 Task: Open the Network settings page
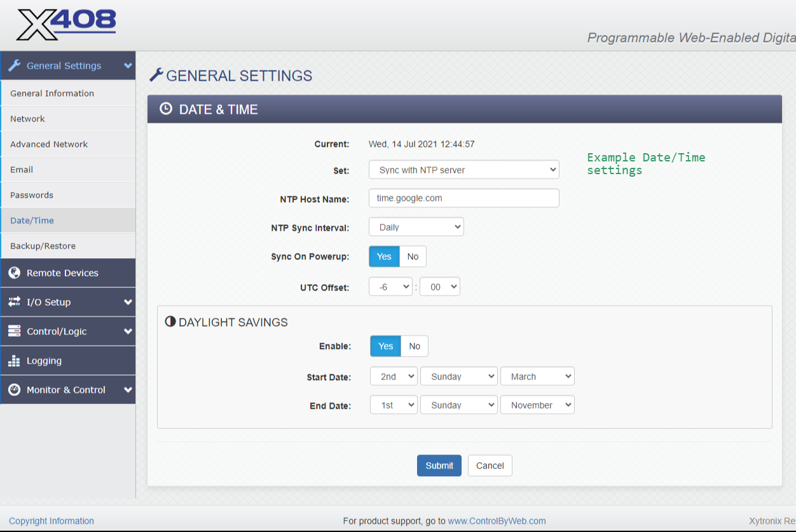click(x=27, y=119)
